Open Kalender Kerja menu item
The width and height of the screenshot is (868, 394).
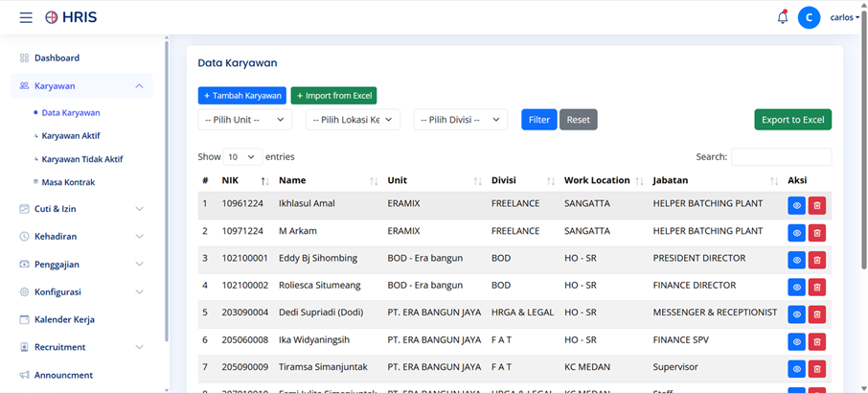pyautogui.click(x=64, y=320)
